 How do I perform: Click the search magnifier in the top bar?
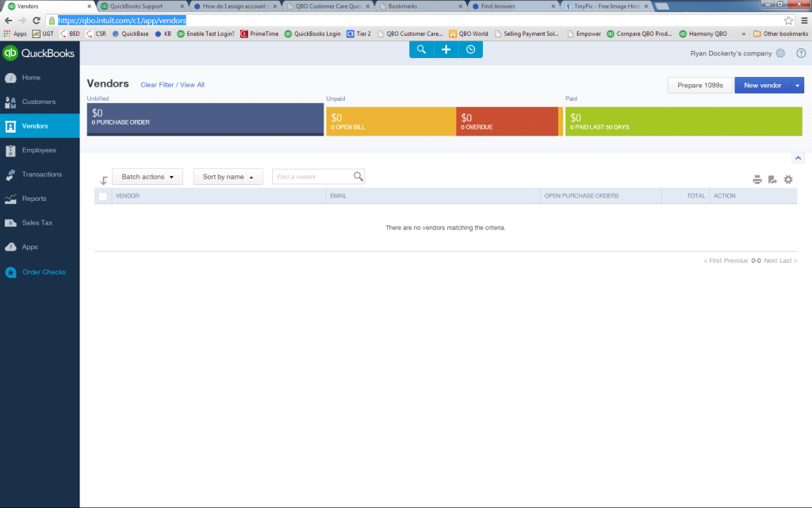(421, 49)
